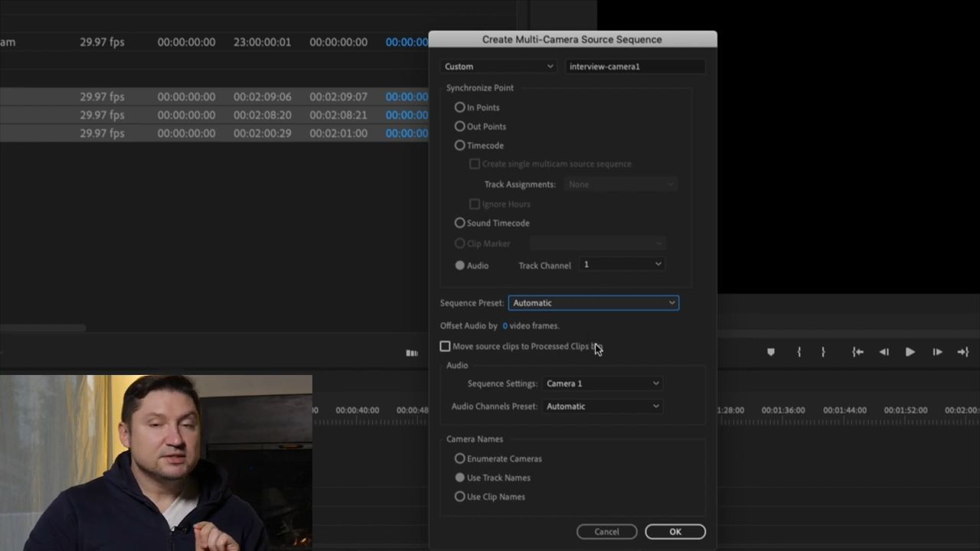980x551 pixels.
Task: Select the Sound Timecode option
Action: click(459, 223)
